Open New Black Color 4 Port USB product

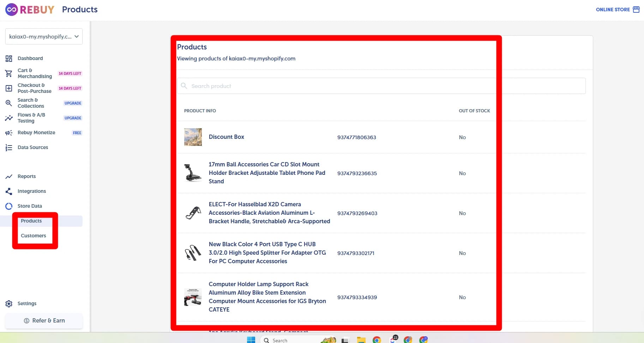point(267,253)
